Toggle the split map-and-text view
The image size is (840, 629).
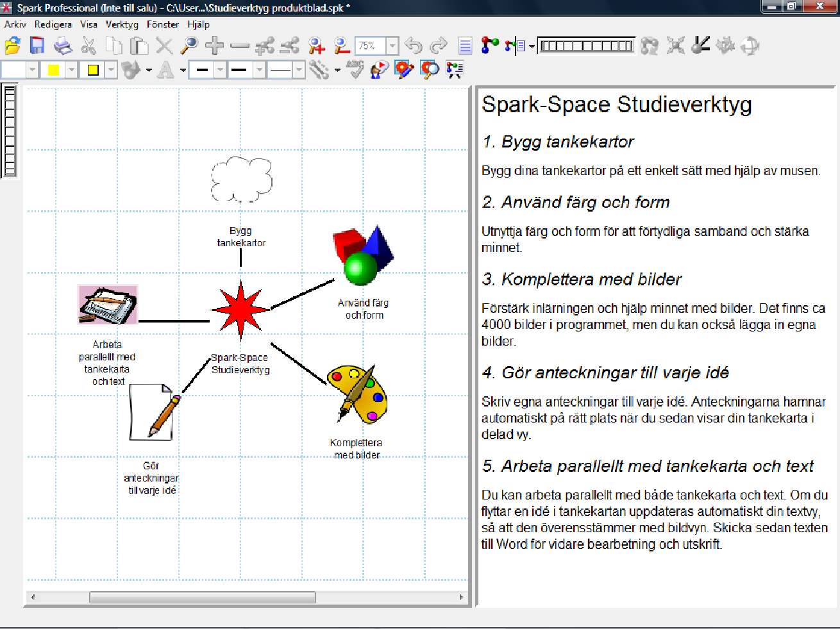515,46
